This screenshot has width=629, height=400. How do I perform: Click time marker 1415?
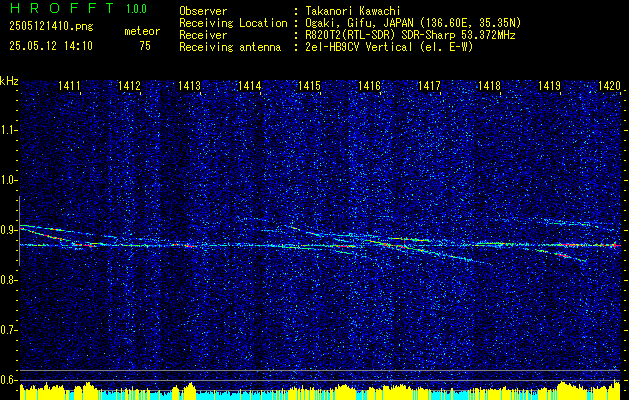click(309, 85)
